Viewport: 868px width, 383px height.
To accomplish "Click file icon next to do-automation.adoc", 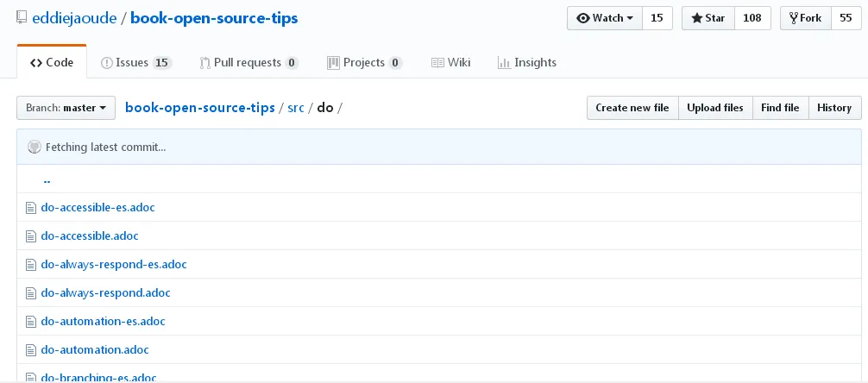I will click(31, 350).
